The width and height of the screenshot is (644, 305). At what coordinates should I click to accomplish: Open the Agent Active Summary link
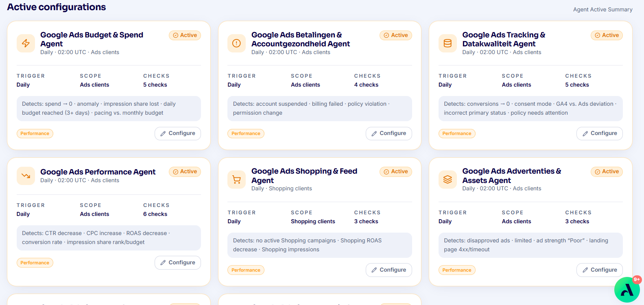603,9
